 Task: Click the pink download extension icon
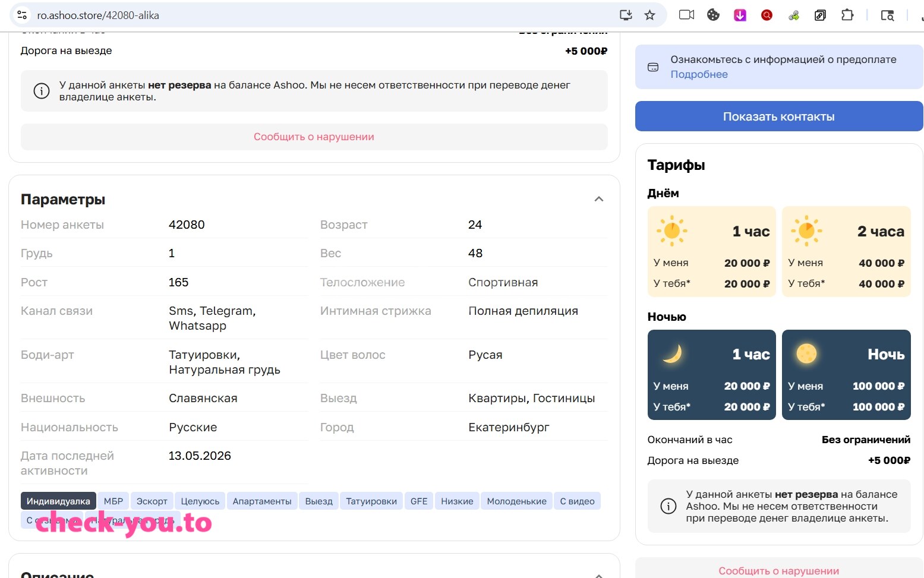(740, 15)
